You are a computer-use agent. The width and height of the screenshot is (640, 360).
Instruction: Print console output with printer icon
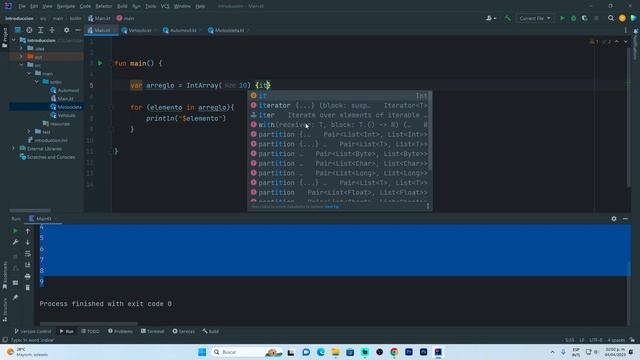pos(27,276)
